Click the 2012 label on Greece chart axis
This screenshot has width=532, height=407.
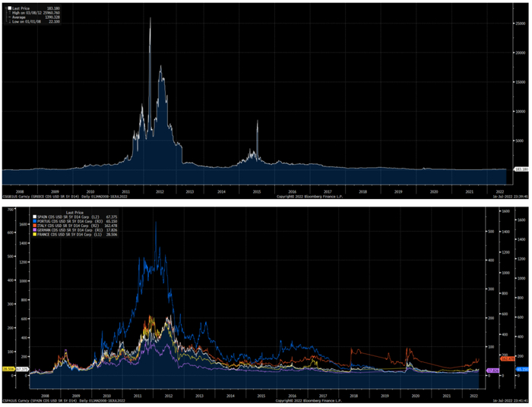pos(160,191)
